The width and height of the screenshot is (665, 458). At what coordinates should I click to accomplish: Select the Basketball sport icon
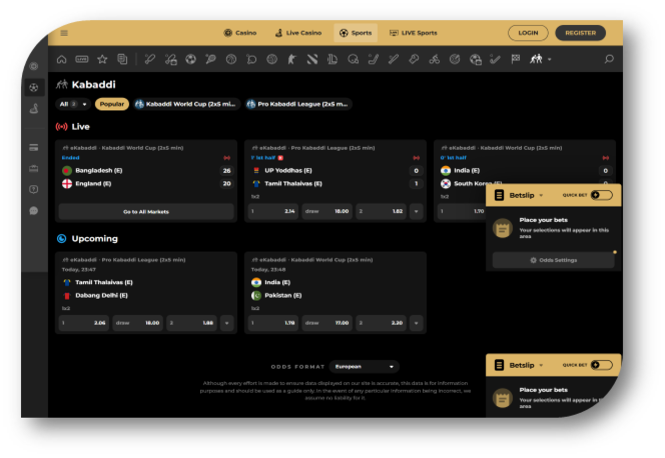pos(231,59)
